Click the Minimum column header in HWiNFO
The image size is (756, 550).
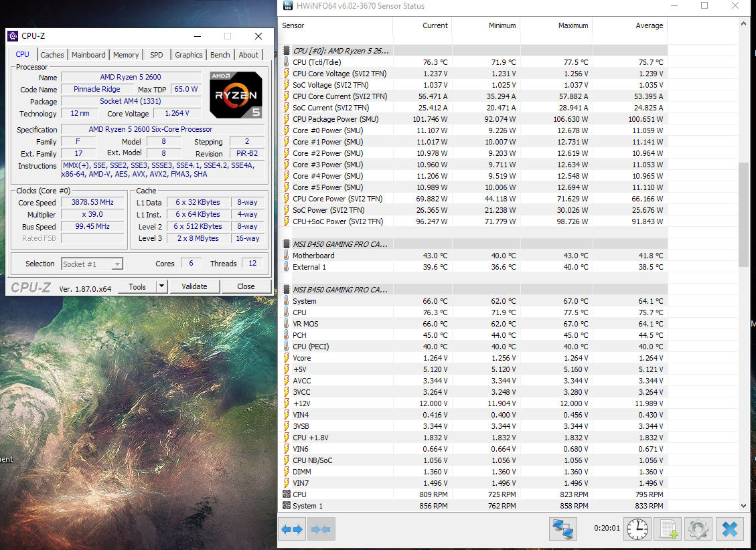click(x=486, y=25)
